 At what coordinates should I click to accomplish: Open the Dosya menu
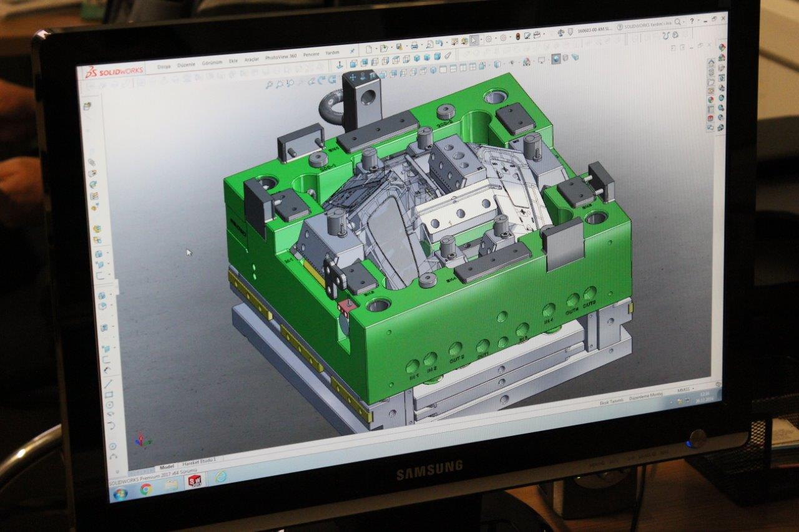coord(164,67)
